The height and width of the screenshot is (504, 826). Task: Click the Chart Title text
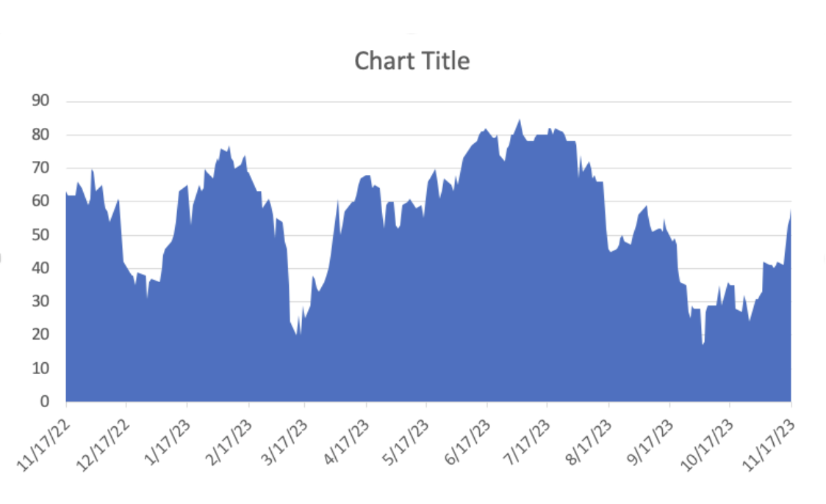point(412,61)
